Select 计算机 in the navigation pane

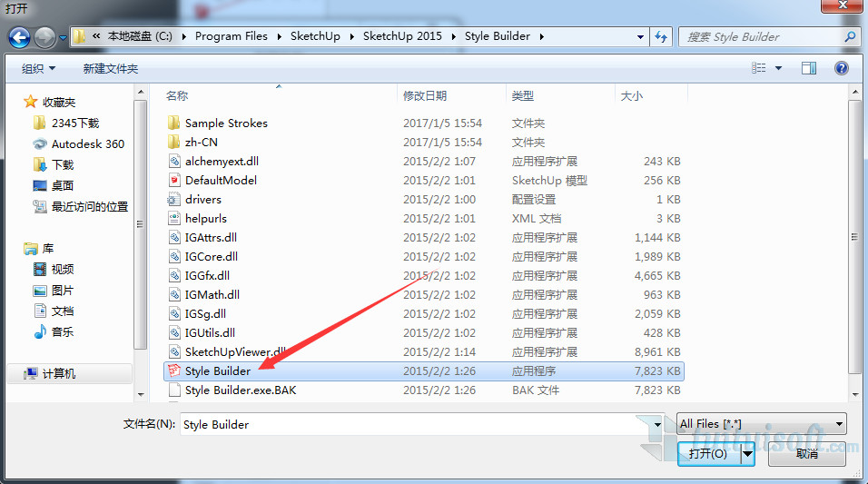tap(59, 373)
